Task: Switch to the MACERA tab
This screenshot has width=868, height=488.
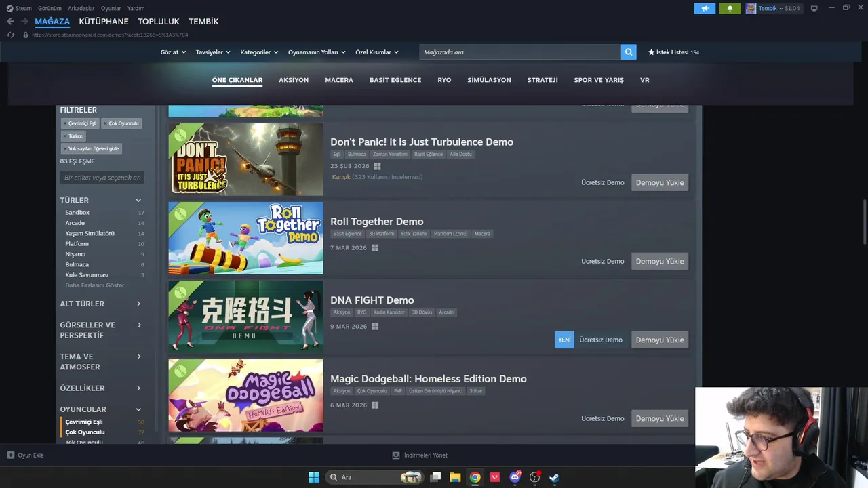Action: click(339, 80)
